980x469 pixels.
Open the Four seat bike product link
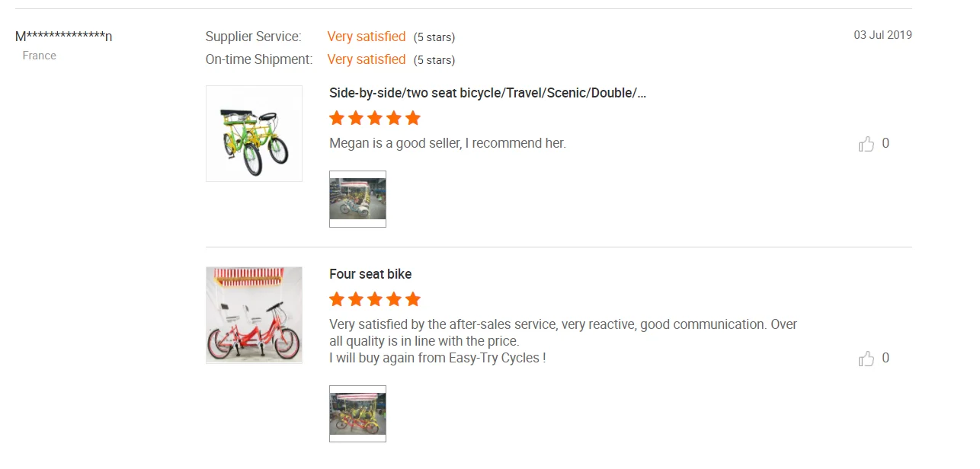click(370, 274)
